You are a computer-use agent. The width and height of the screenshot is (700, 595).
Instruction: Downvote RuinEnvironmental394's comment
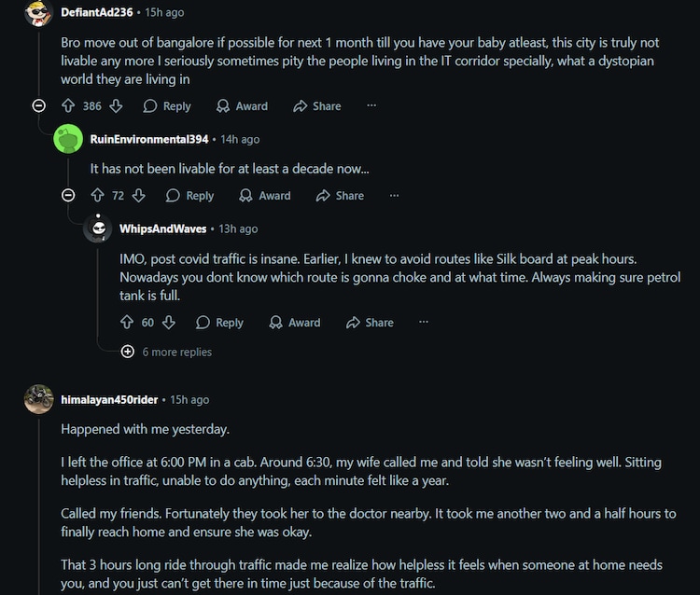pos(138,196)
